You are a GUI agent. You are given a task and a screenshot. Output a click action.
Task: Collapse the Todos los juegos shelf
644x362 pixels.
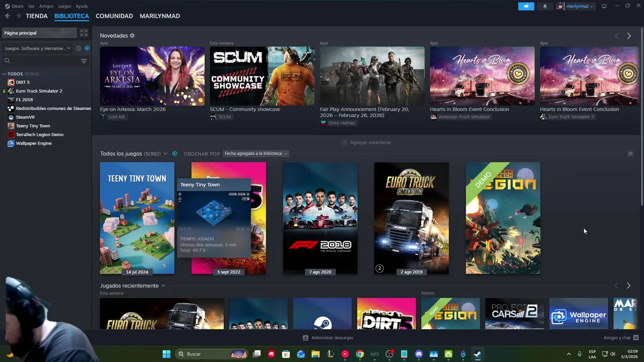630,153
